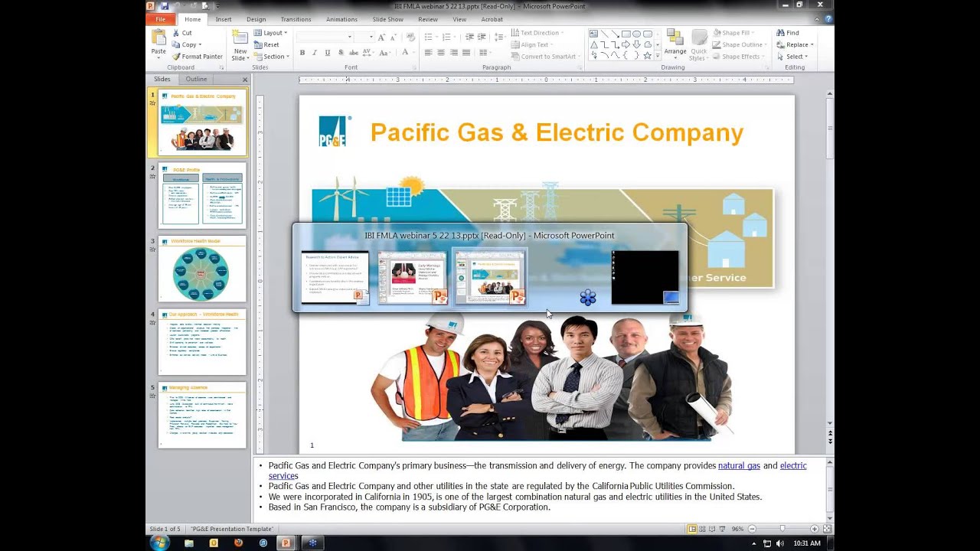Click the Paste icon in Clipboard group

158,38
